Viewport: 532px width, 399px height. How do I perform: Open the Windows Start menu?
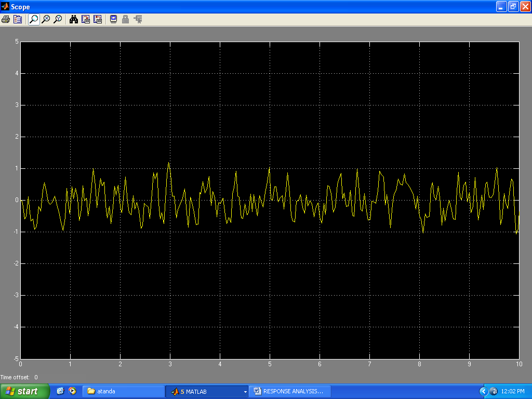(24, 391)
